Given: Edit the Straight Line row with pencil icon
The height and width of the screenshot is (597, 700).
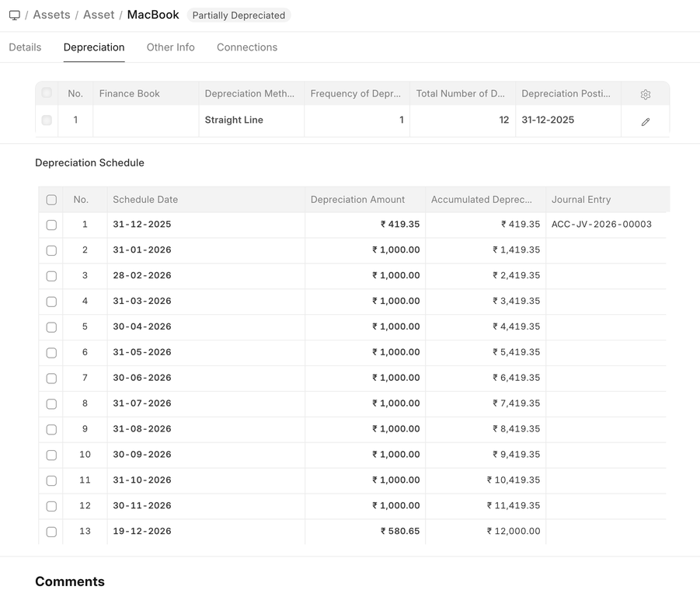Looking at the screenshot, I should [x=645, y=122].
